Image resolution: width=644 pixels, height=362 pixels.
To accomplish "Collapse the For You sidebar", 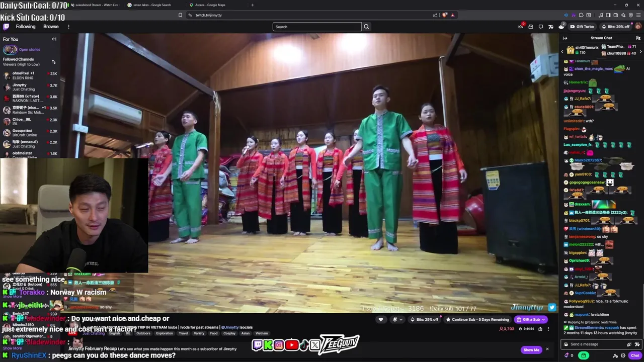I will click(54, 39).
